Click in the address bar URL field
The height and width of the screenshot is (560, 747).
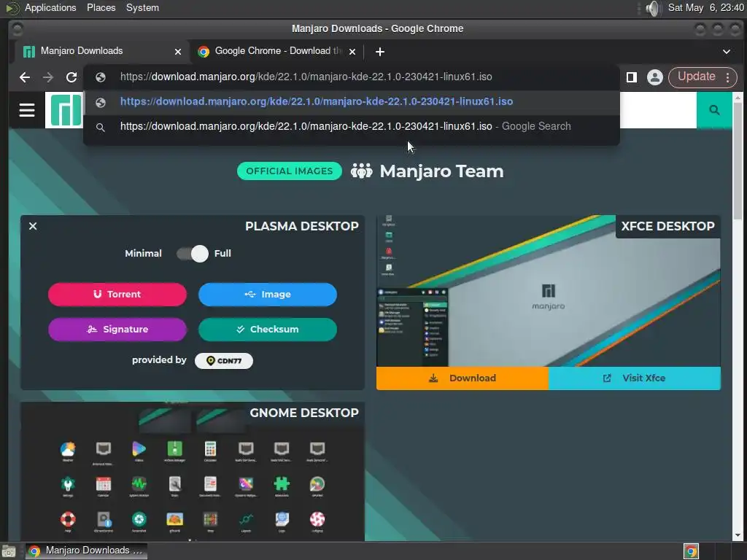[352, 77]
